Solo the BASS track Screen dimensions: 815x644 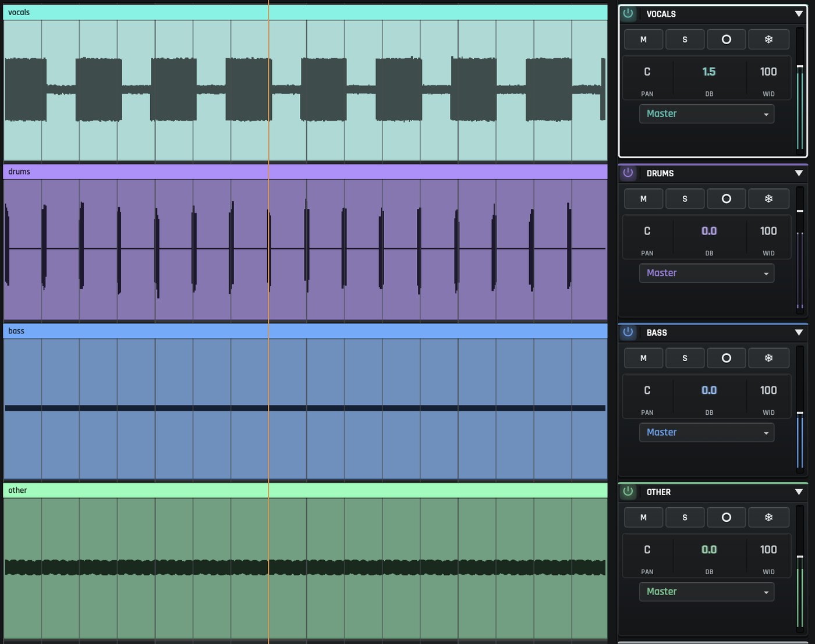point(685,358)
